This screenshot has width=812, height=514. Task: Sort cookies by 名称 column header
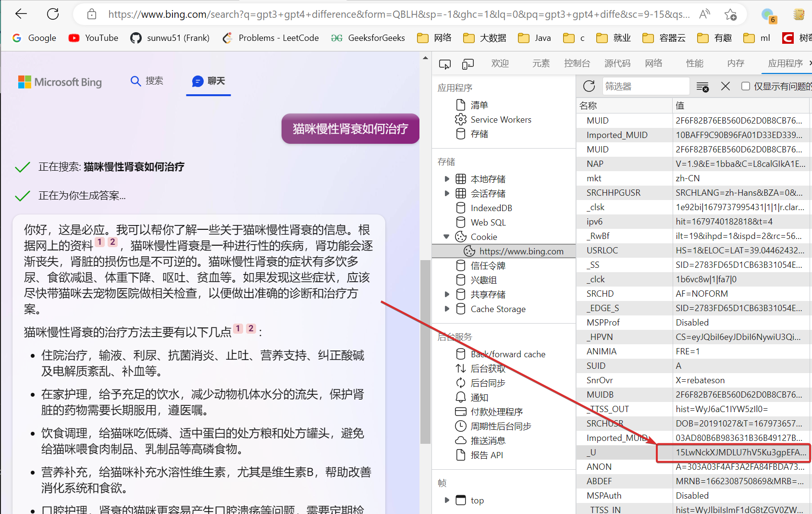coord(624,105)
